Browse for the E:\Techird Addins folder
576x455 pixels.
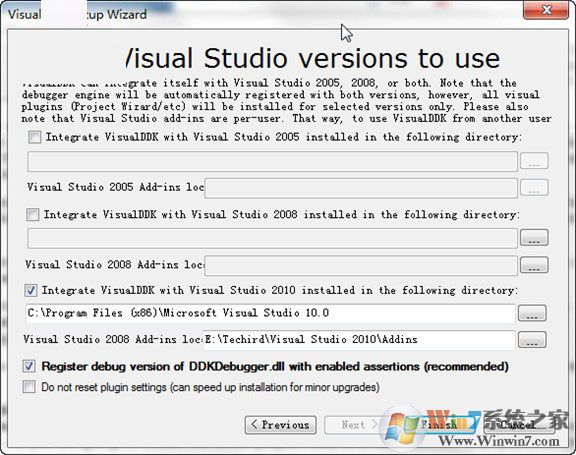click(x=532, y=340)
